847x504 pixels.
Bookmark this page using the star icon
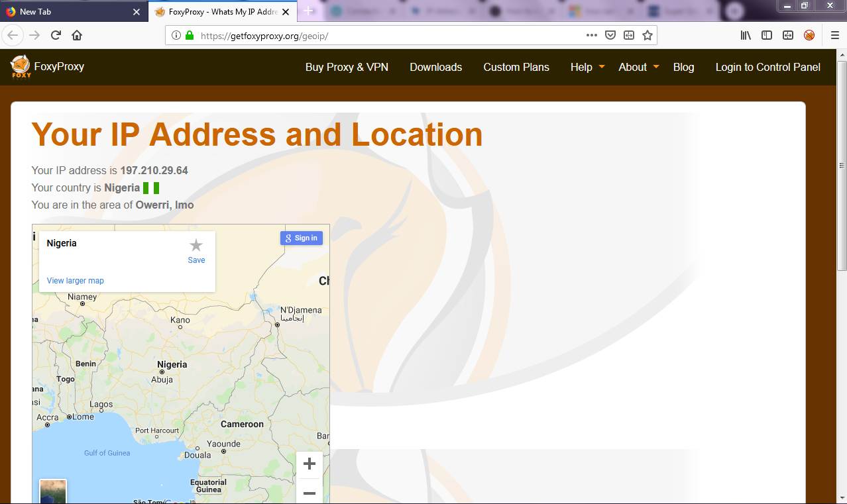648,35
